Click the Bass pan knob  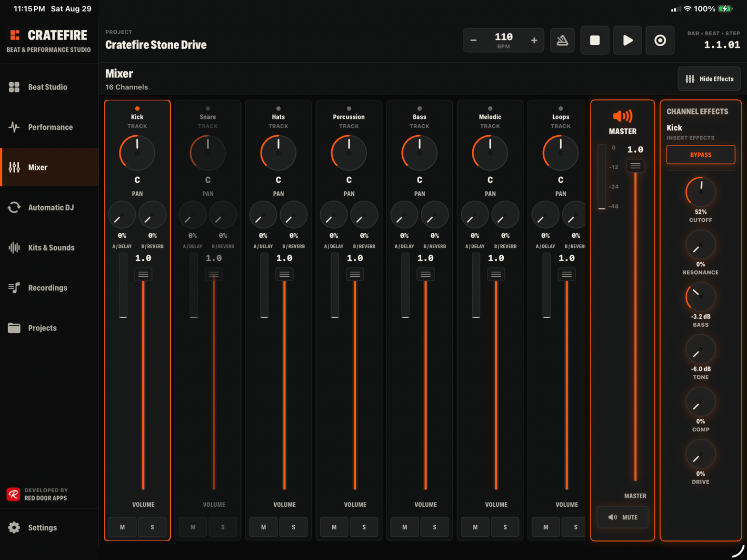point(419,153)
